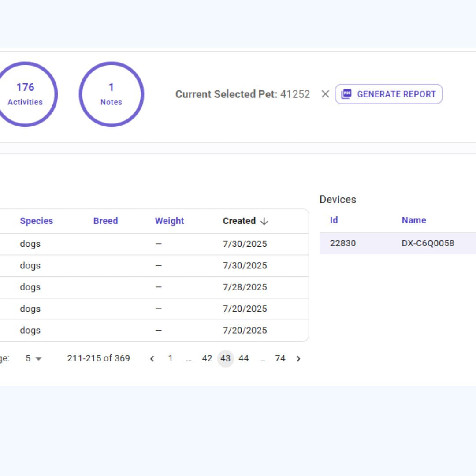Toggle Created column sort arrow
476x476 pixels.
[x=264, y=221]
